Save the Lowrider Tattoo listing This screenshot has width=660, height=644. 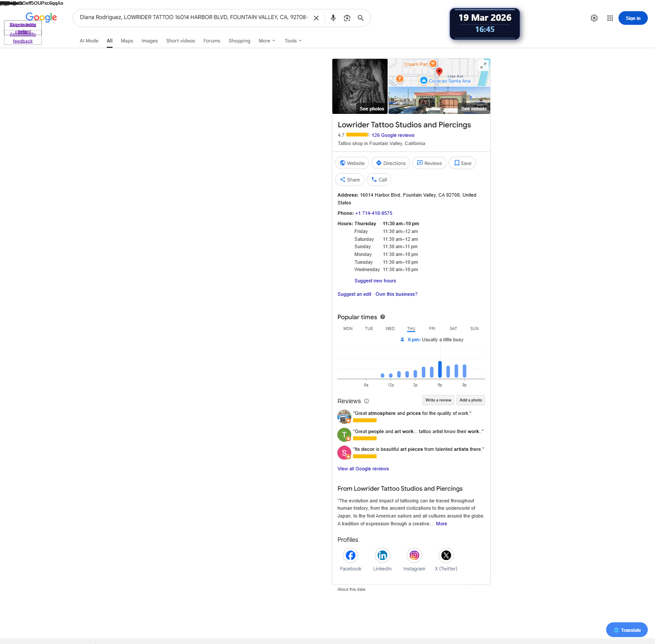click(x=462, y=163)
